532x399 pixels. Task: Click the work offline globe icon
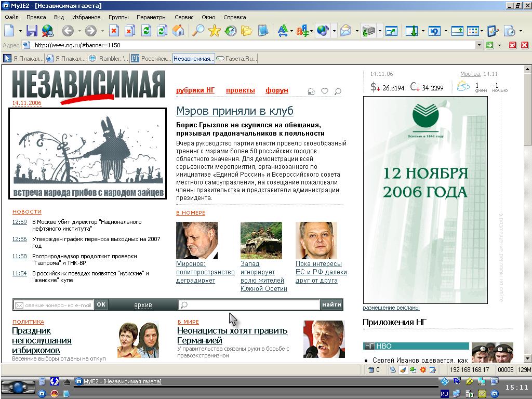click(x=47, y=31)
